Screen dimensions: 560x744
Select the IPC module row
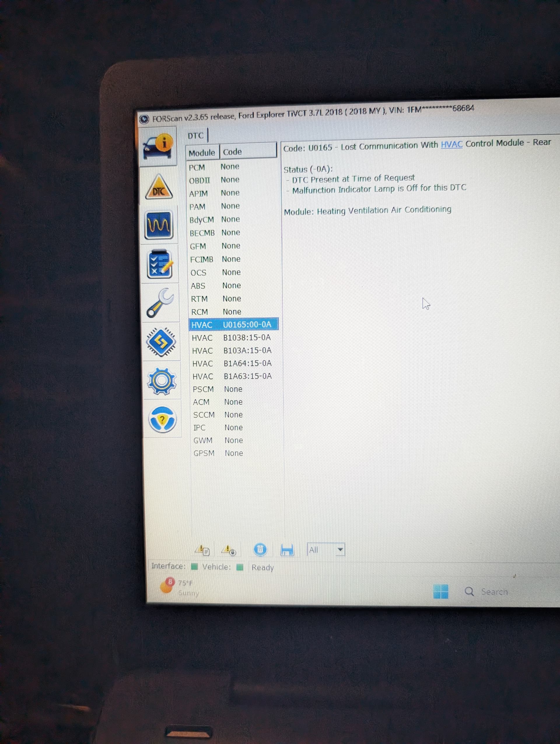[x=236, y=427]
